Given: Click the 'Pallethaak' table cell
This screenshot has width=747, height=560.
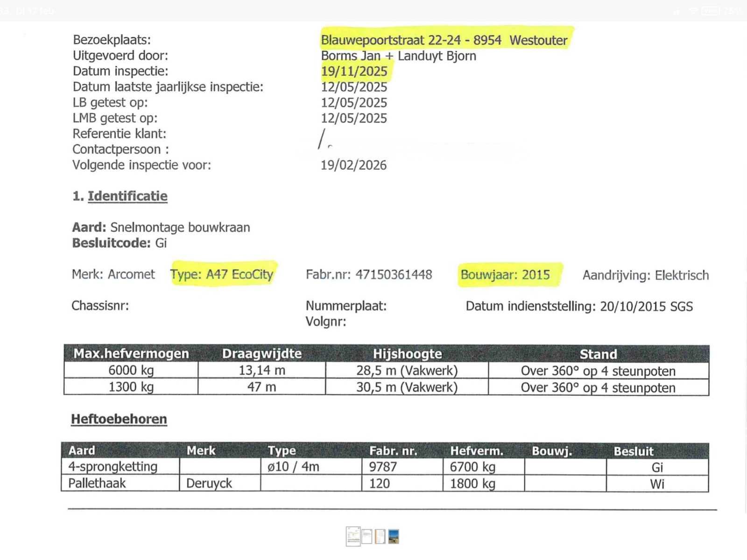Looking at the screenshot, I should [97, 483].
